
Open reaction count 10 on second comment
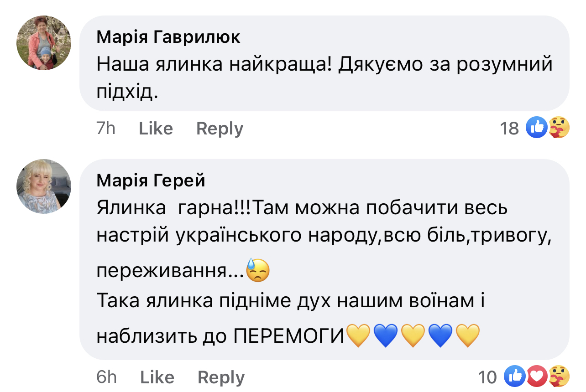click(487, 377)
